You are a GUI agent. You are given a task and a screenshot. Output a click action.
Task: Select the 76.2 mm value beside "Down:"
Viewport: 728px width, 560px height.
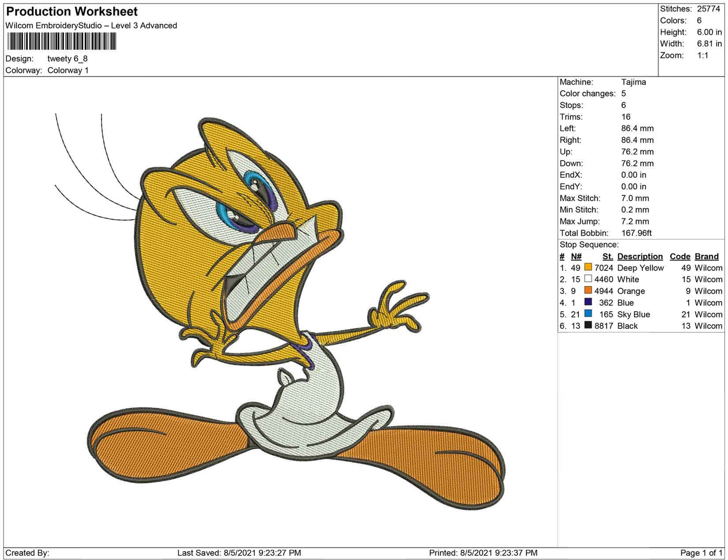[637, 163]
